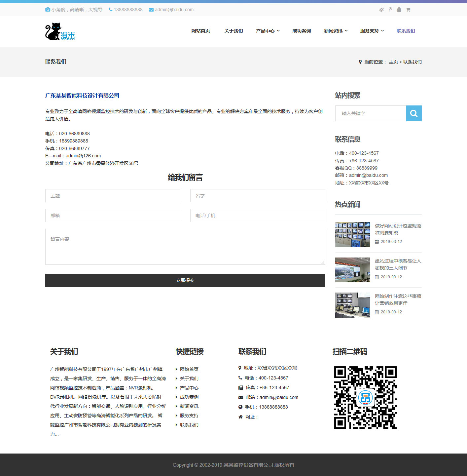
Task: Expand the 产品中心 dropdown menu
Action: click(268, 31)
